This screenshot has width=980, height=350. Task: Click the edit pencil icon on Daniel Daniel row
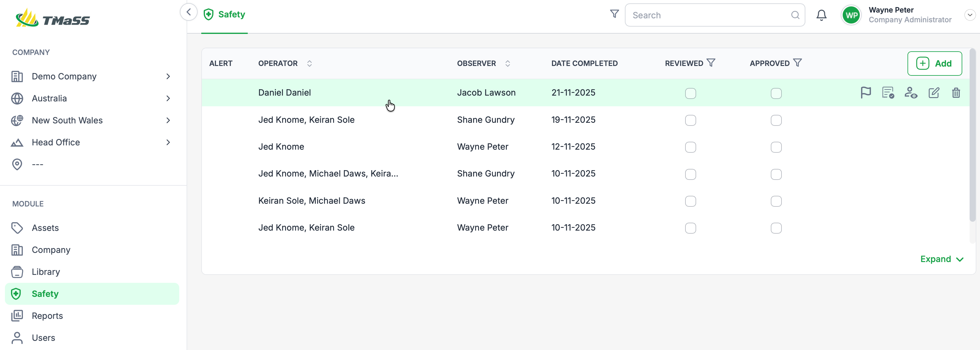coord(934,93)
